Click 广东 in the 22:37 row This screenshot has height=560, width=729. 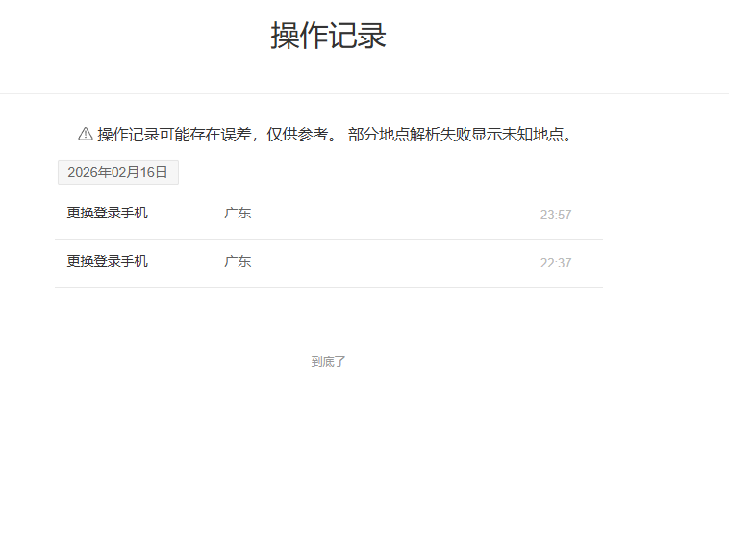click(x=238, y=262)
